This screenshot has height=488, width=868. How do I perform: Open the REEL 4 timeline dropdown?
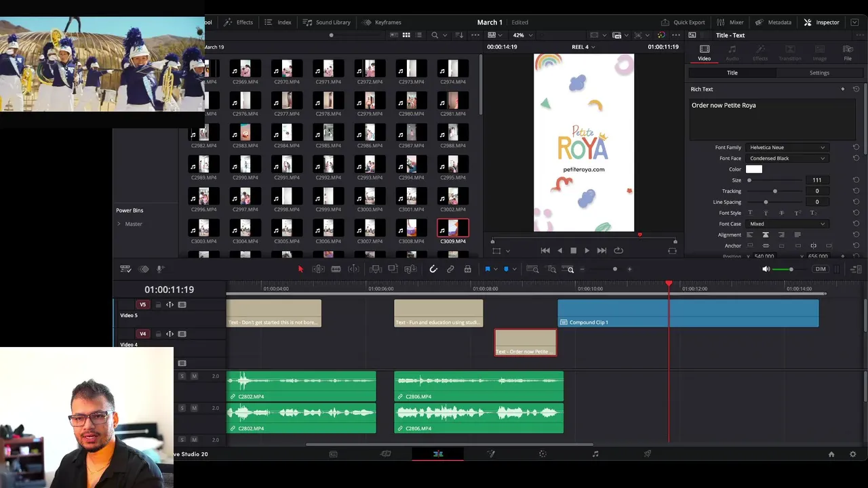click(583, 47)
